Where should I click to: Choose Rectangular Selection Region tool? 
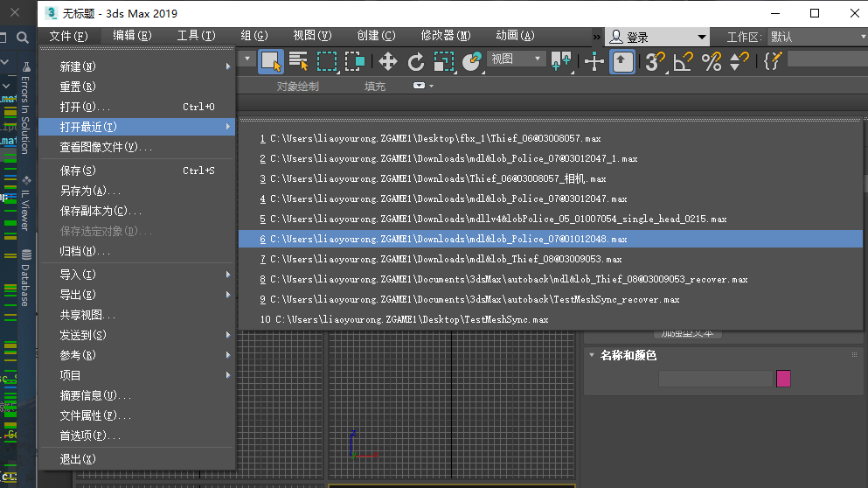click(327, 61)
